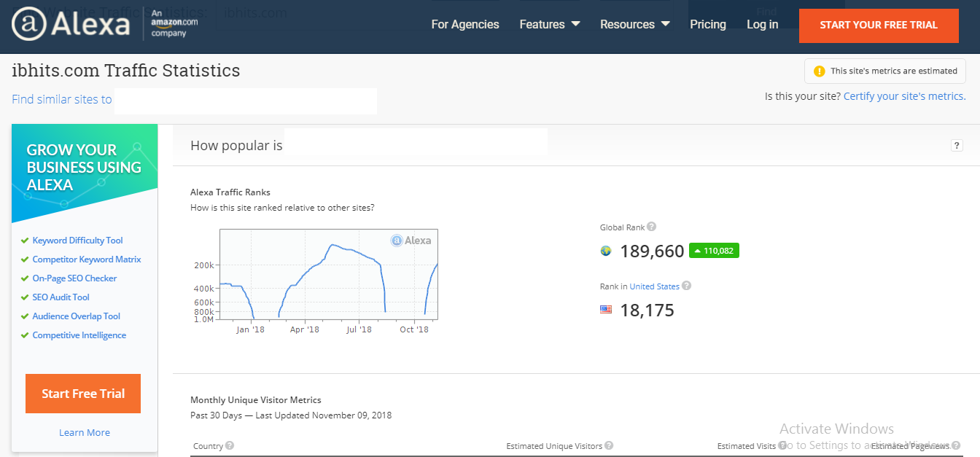Click the orange START YOUR FREE TRIAL button
This screenshot has width=980, height=457.
point(879,24)
